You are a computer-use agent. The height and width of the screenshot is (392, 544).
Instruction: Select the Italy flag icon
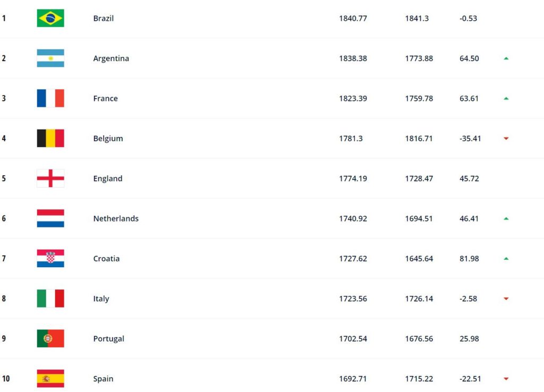click(50, 299)
